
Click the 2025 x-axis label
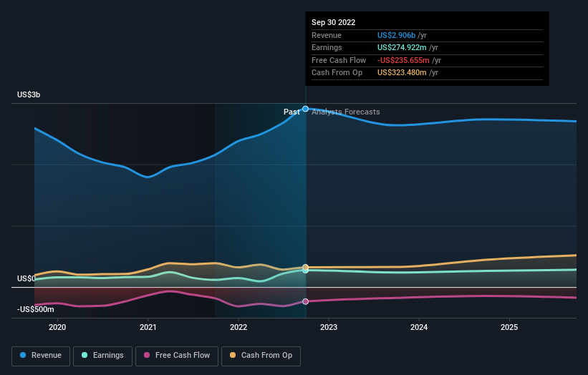509,328
